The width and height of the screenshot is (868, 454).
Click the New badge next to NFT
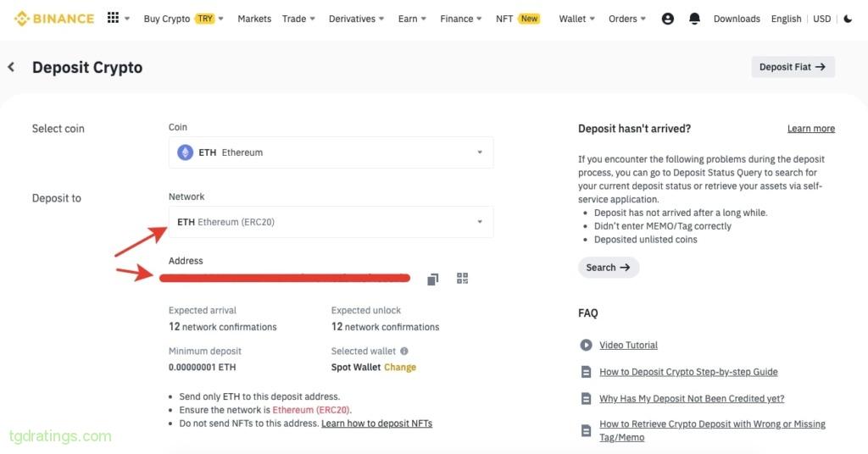(x=529, y=19)
